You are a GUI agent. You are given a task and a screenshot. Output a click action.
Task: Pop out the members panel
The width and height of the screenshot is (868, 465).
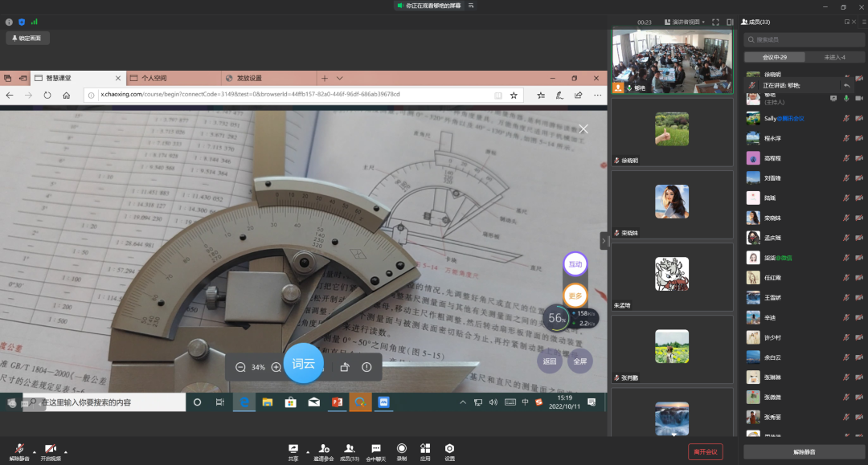[x=847, y=22]
